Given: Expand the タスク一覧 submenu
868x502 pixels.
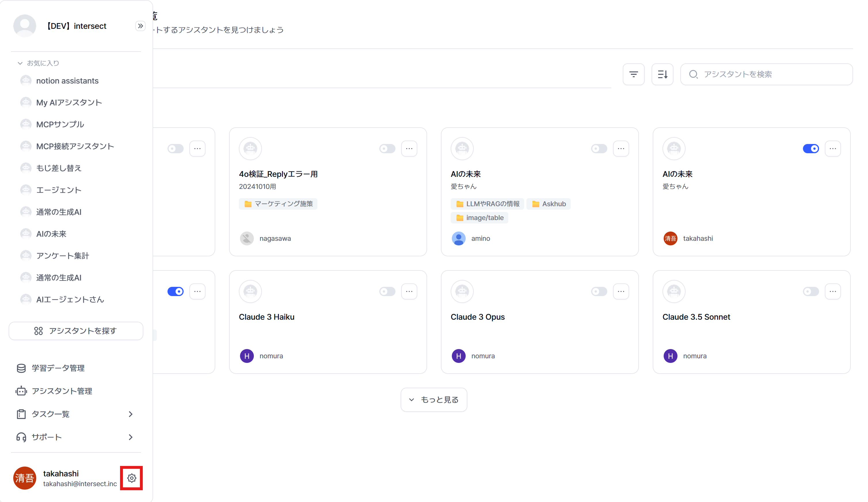Looking at the screenshot, I should 130,414.
